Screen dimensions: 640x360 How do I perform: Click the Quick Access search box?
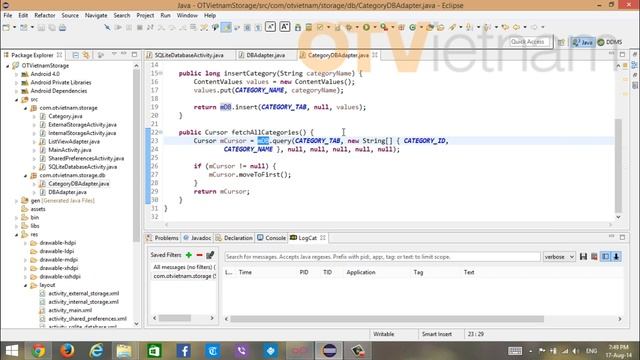point(529,42)
